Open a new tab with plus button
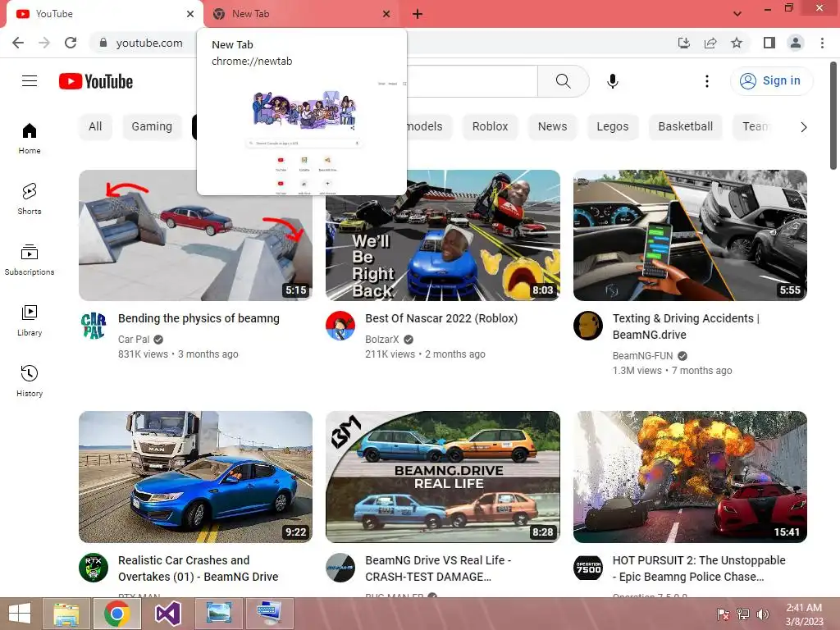This screenshot has width=840, height=630. coord(418,14)
